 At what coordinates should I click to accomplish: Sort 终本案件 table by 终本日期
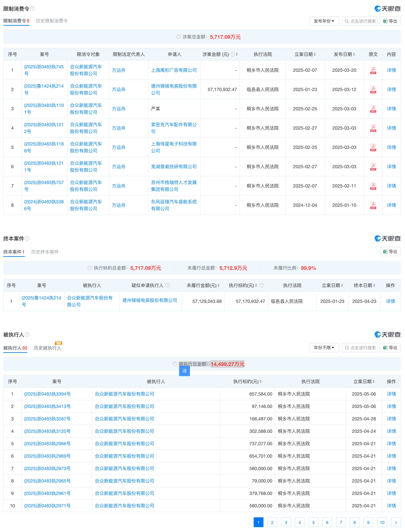pyautogui.click(x=374, y=285)
